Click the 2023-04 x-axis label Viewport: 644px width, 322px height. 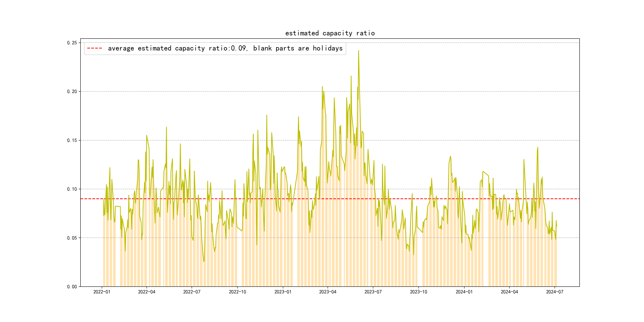(328, 292)
